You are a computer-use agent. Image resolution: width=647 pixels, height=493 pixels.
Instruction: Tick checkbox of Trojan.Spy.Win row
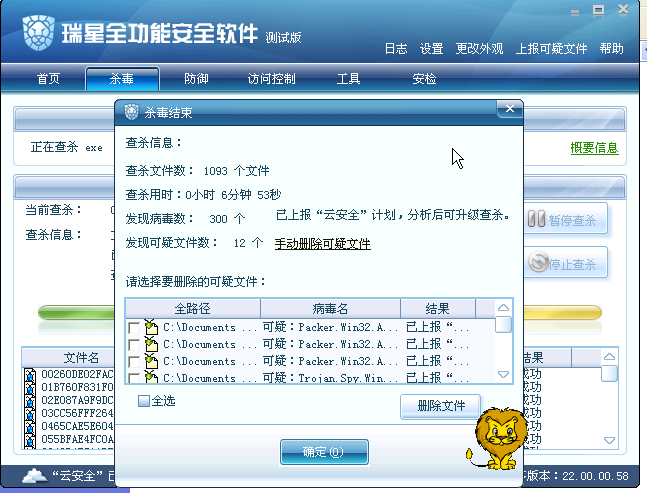134,378
